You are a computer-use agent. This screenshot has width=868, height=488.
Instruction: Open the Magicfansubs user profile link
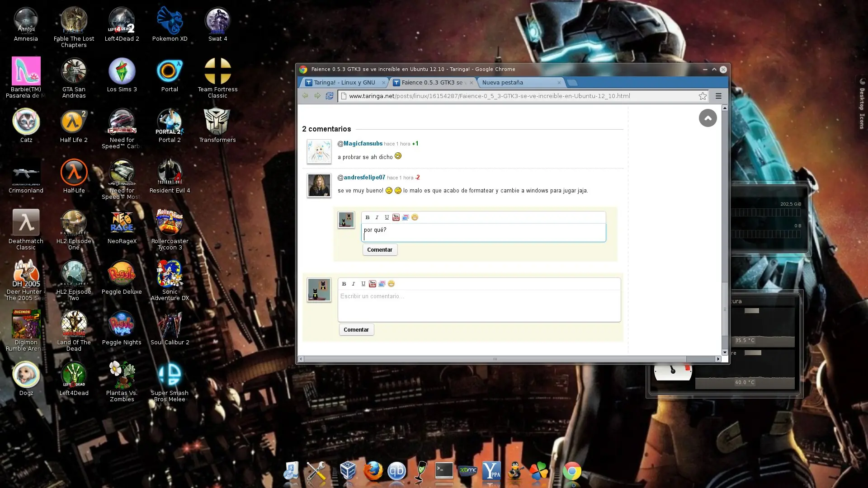tap(363, 144)
